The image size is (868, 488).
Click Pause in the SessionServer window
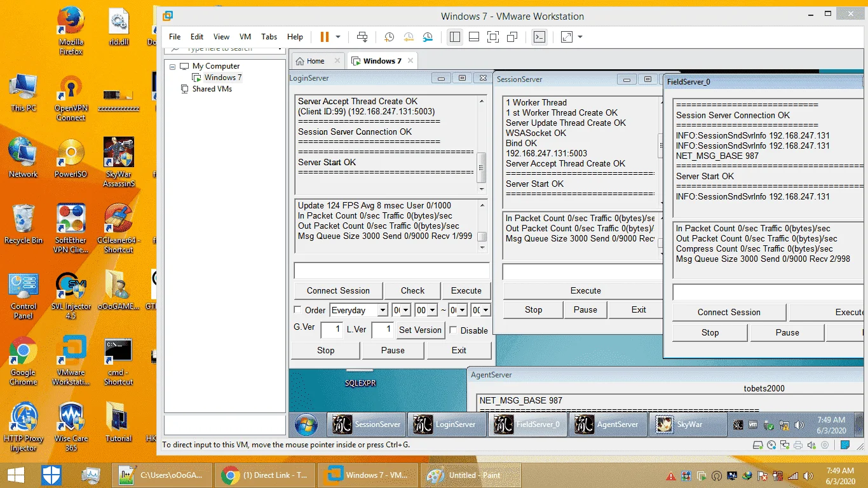[585, 310]
